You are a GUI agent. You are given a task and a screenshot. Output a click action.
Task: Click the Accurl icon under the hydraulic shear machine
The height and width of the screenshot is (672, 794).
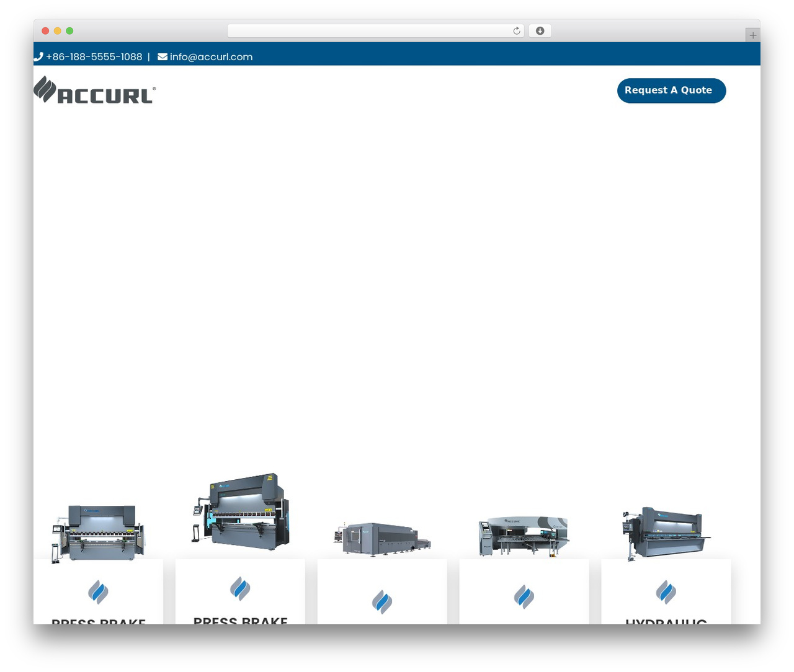pyautogui.click(x=666, y=592)
